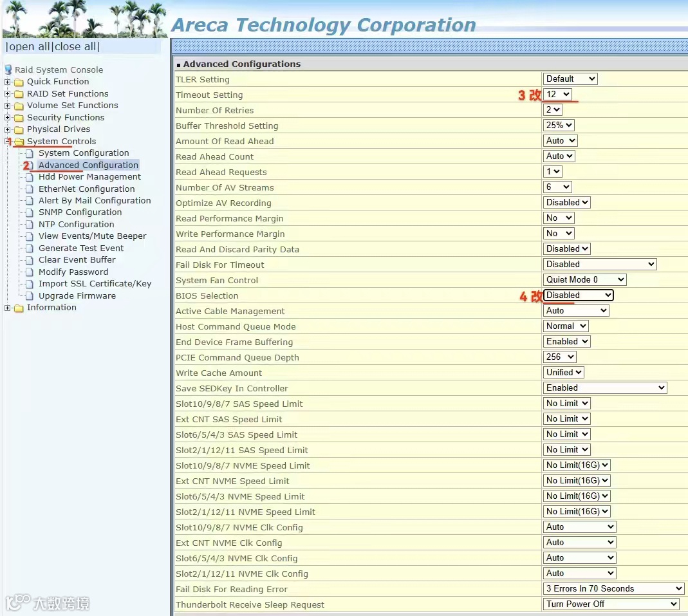Open Fail Disk For Timeout dropdown
This screenshot has width=688, height=616.
pyautogui.click(x=599, y=264)
